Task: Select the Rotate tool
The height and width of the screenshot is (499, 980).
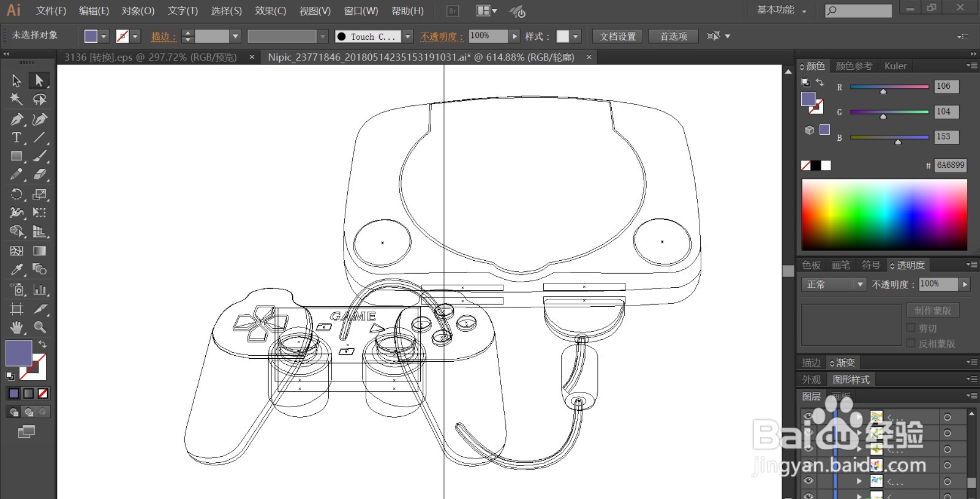Action: point(17,194)
